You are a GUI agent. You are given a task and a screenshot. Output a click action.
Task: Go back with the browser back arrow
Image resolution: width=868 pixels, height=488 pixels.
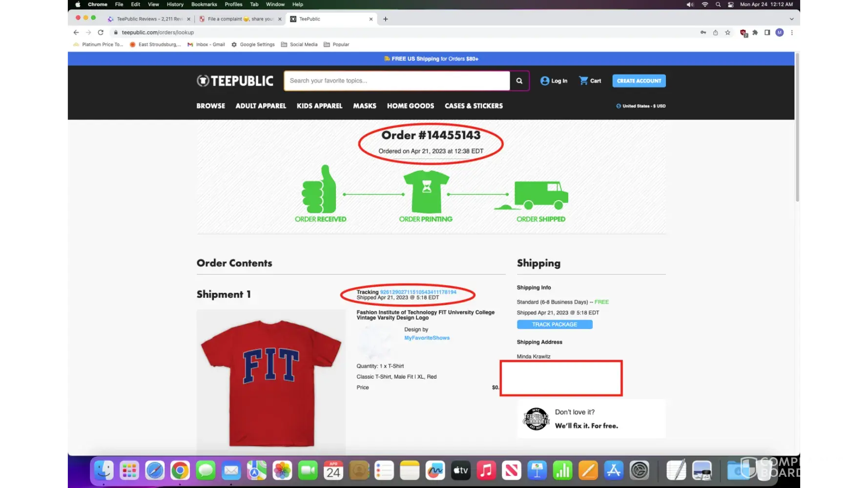click(76, 33)
